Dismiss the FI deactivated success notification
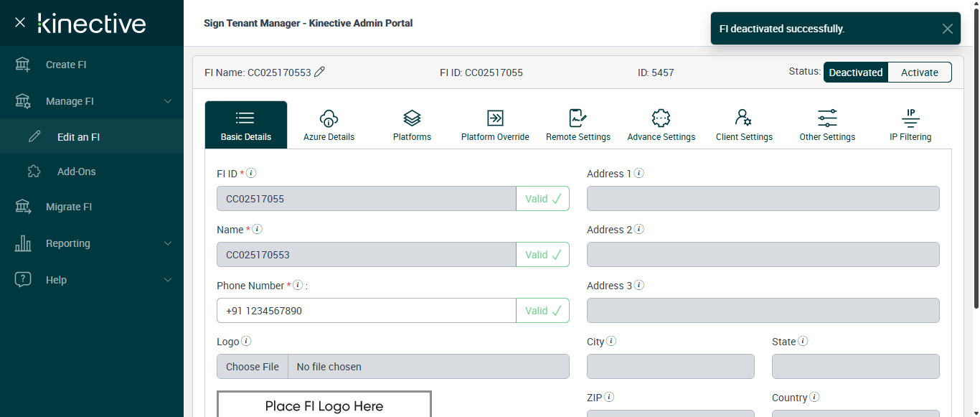The image size is (980, 417). tap(948, 29)
